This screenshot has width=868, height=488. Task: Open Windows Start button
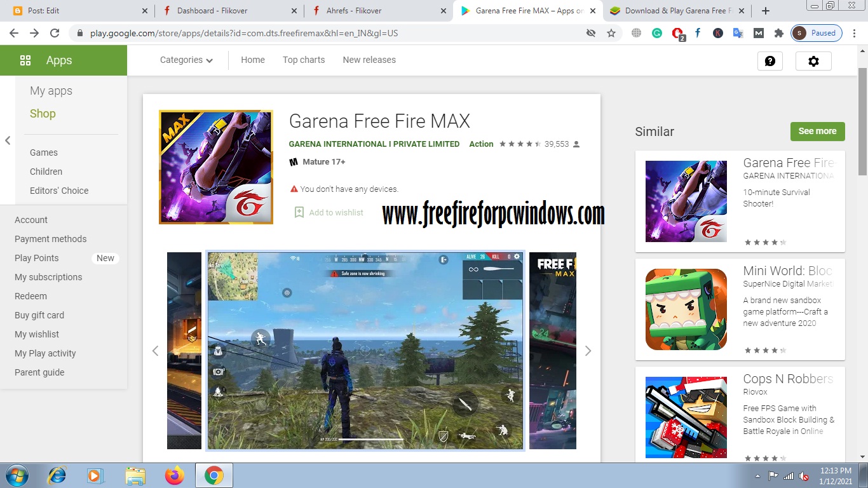pyautogui.click(x=16, y=475)
